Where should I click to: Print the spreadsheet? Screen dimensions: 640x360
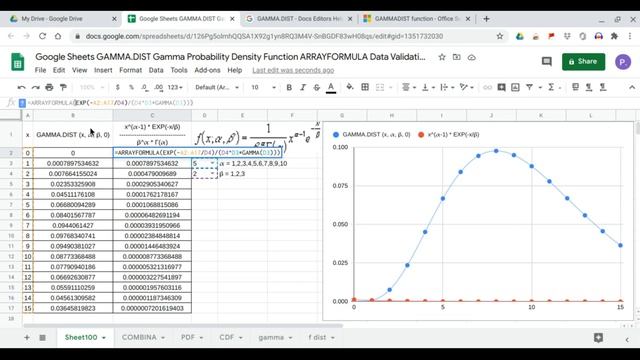pos(49,87)
